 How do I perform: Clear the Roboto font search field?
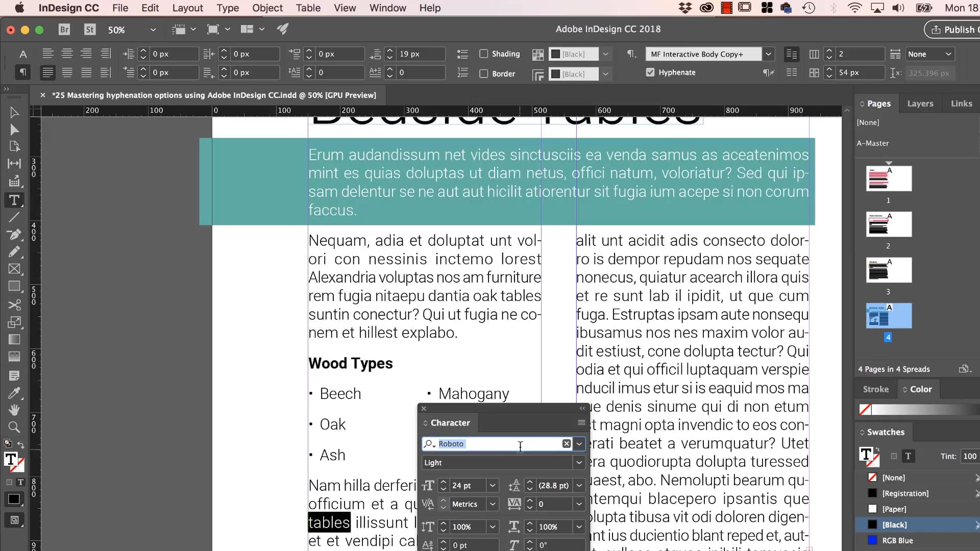point(566,444)
